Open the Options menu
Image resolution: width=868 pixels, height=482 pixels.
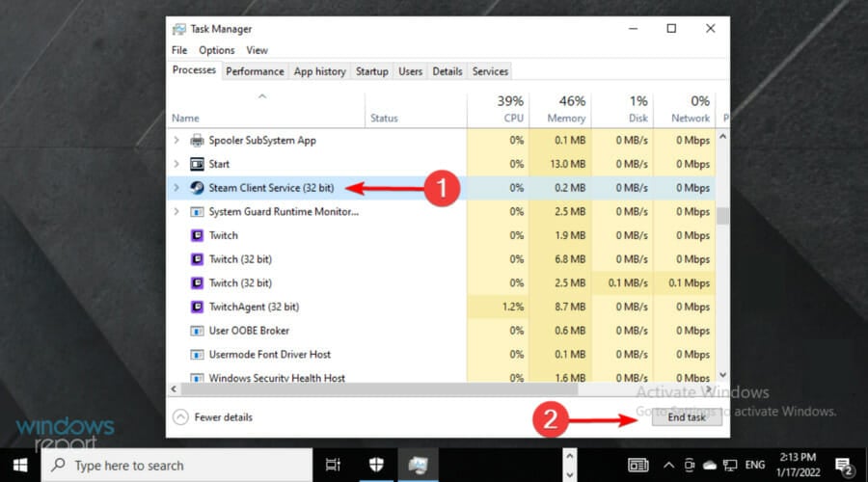(217, 50)
